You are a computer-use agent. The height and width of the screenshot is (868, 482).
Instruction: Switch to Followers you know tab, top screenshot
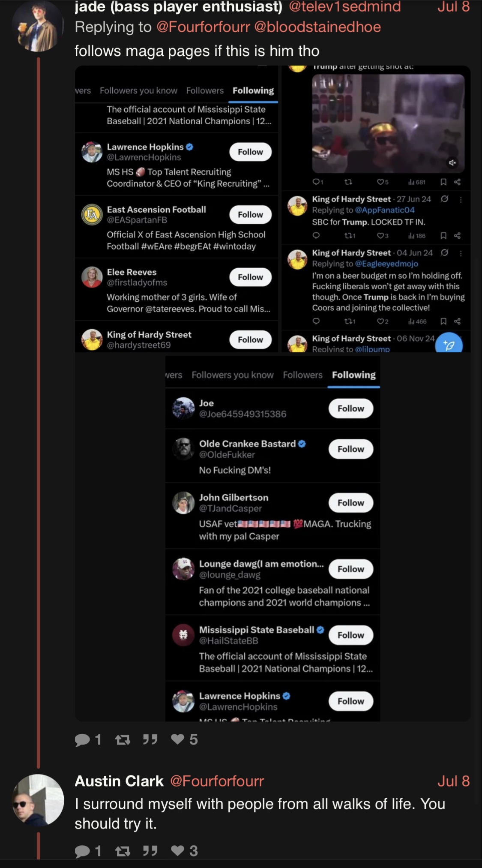[x=138, y=90]
